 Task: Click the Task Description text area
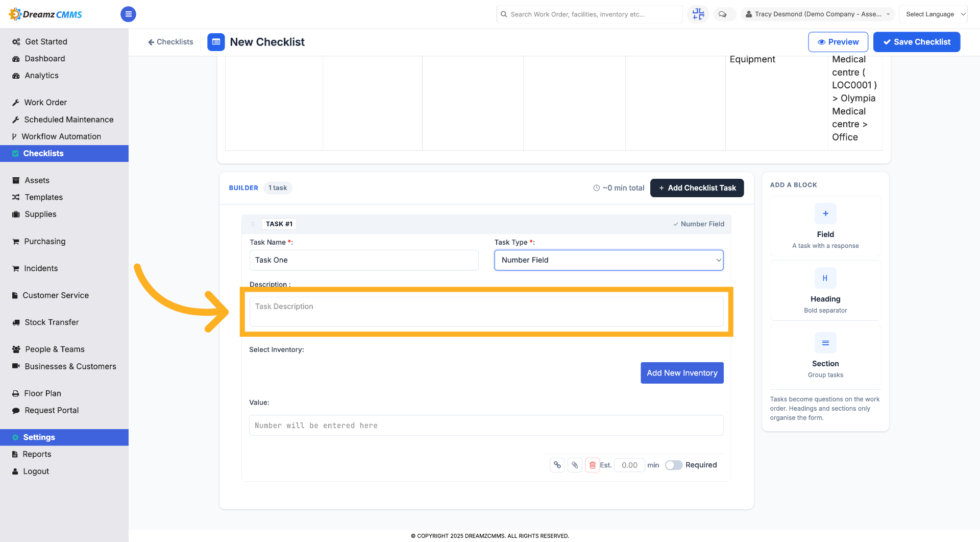[486, 312]
